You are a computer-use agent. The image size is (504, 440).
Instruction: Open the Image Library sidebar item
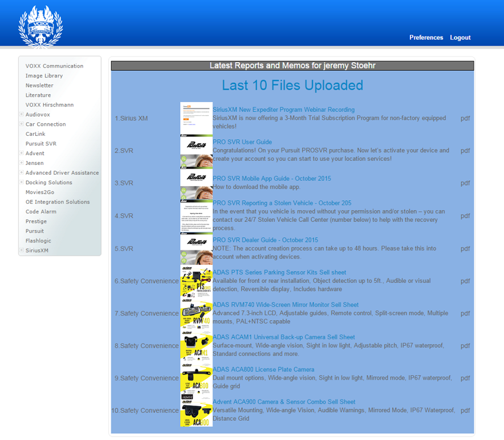(x=44, y=75)
